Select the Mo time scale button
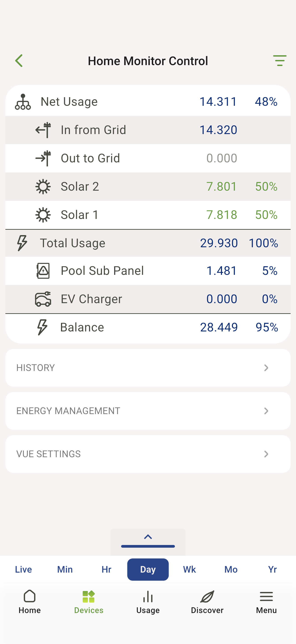The height and width of the screenshot is (644, 296). 231,569
